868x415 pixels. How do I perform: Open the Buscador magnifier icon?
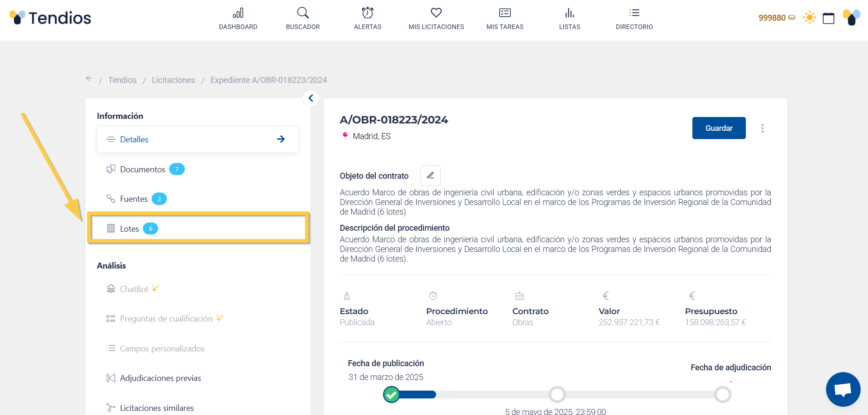[303, 13]
